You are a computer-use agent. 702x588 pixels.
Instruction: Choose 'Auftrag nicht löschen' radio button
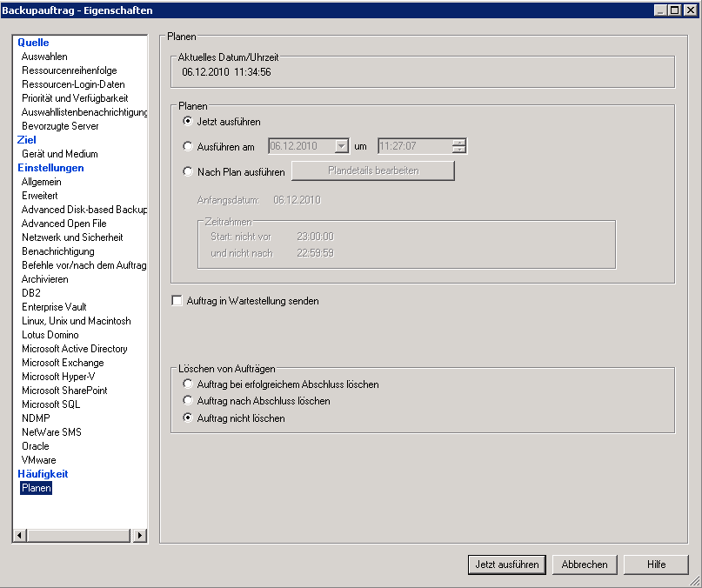188,418
